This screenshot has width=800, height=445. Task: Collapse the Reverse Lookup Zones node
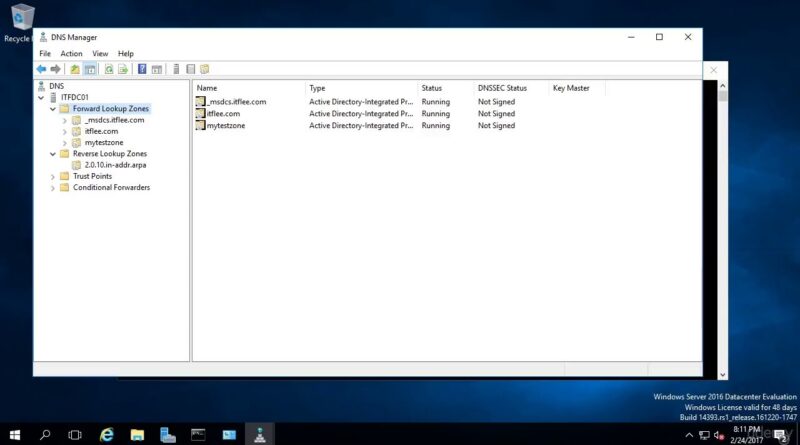[x=53, y=154]
